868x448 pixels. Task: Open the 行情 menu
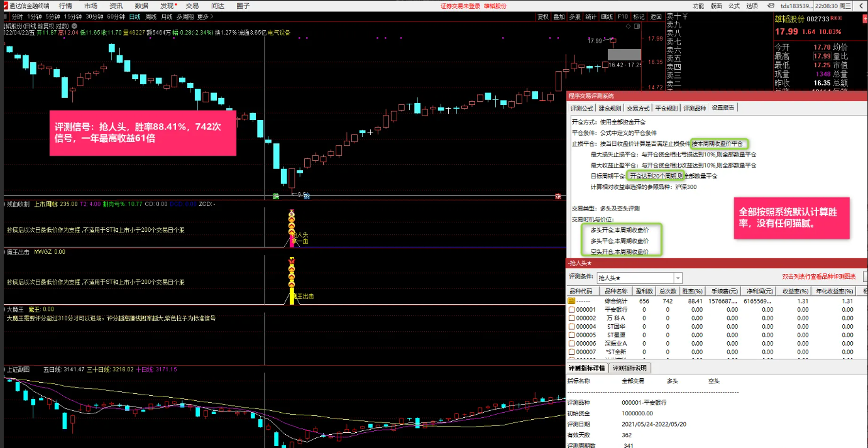click(x=65, y=6)
